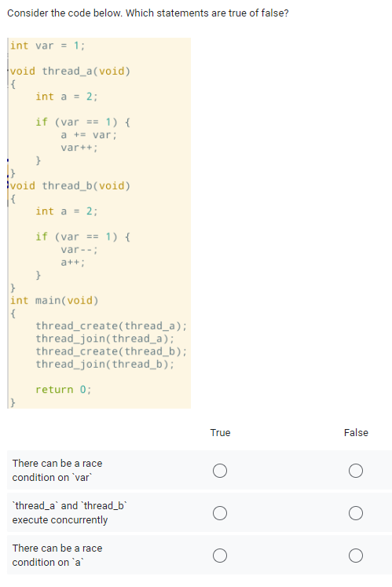Viewport: 392px width, 587px height.
Task: Click the 'var--;' code line
Action: pyautogui.click(x=79, y=250)
